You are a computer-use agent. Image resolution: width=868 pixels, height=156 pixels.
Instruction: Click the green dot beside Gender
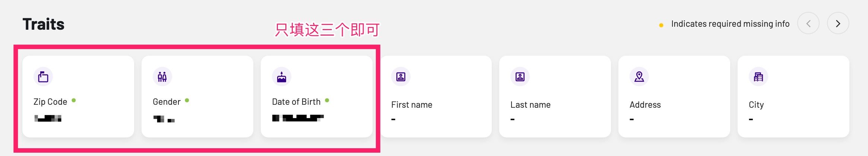click(x=187, y=100)
